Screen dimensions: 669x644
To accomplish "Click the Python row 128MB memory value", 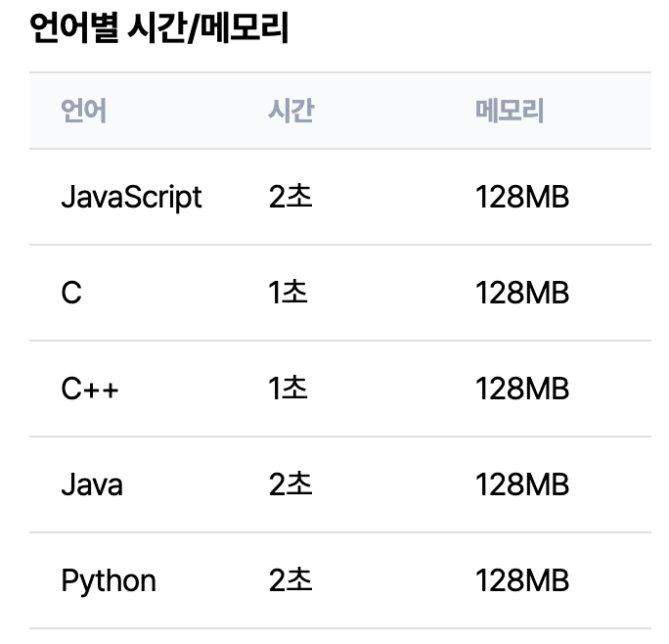I will [522, 580].
